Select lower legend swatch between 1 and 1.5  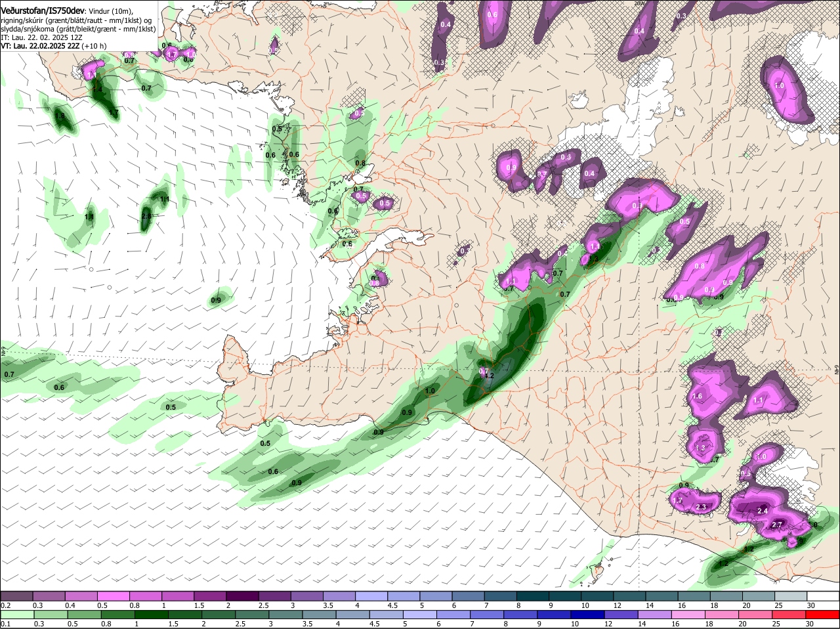point(150,614)
